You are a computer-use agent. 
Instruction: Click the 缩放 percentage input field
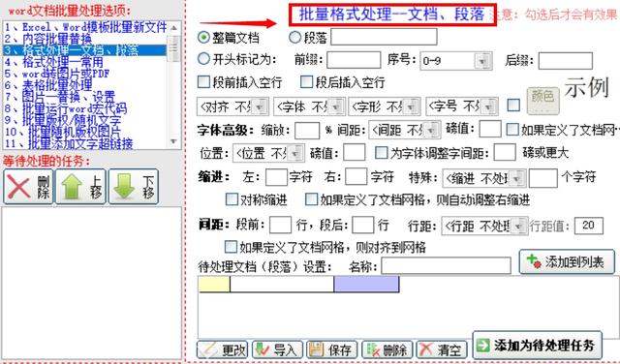coord(307,131)
